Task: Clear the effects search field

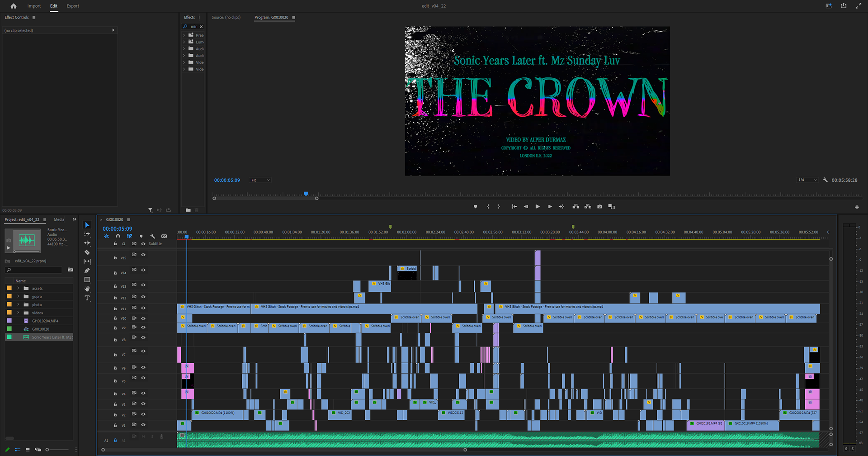Action: pos(201,27)
